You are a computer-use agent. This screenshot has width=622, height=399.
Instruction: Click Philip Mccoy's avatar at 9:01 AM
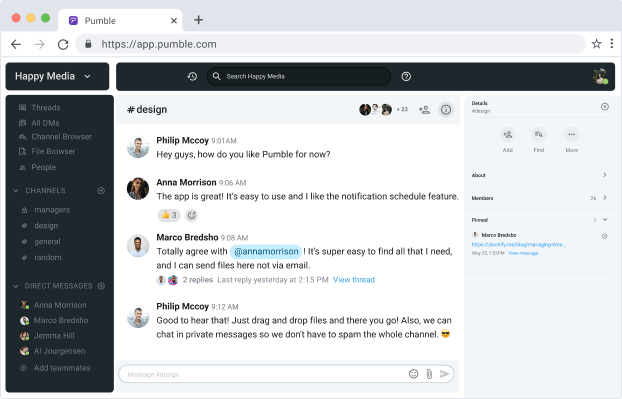(138, 147)
